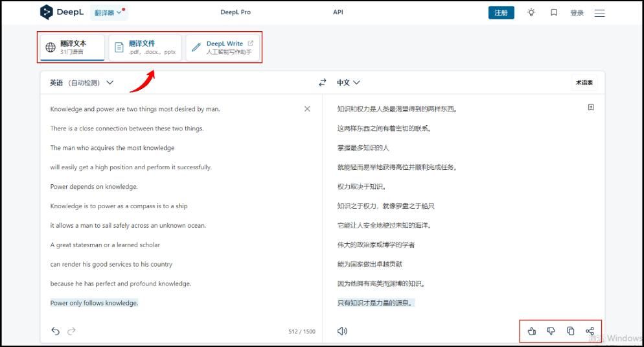Click translated line 权力取决于知识

(362, 187)
